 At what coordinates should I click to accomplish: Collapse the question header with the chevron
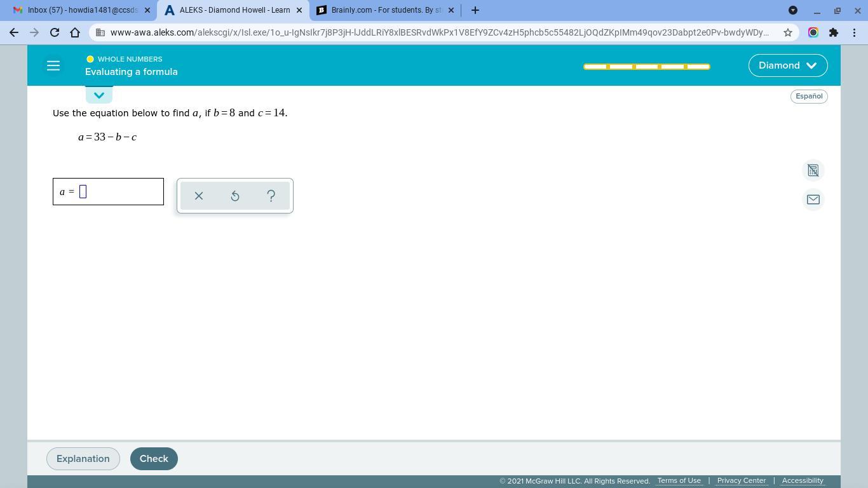98,95
